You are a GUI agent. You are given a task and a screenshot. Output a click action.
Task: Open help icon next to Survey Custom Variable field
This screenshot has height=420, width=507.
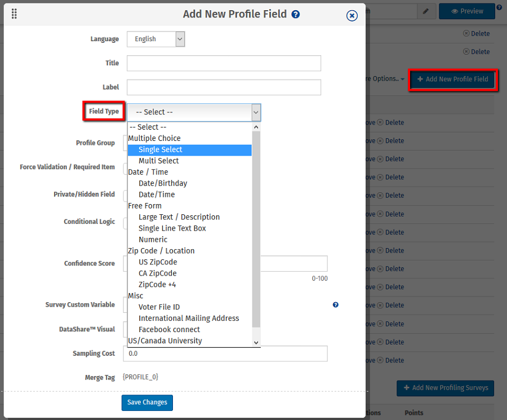point(336,304)
